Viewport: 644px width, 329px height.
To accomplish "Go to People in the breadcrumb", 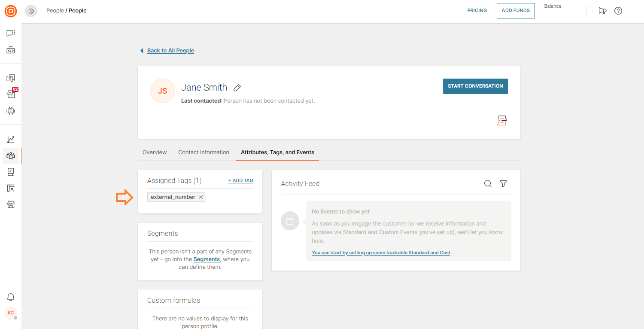I will (55, 11).
